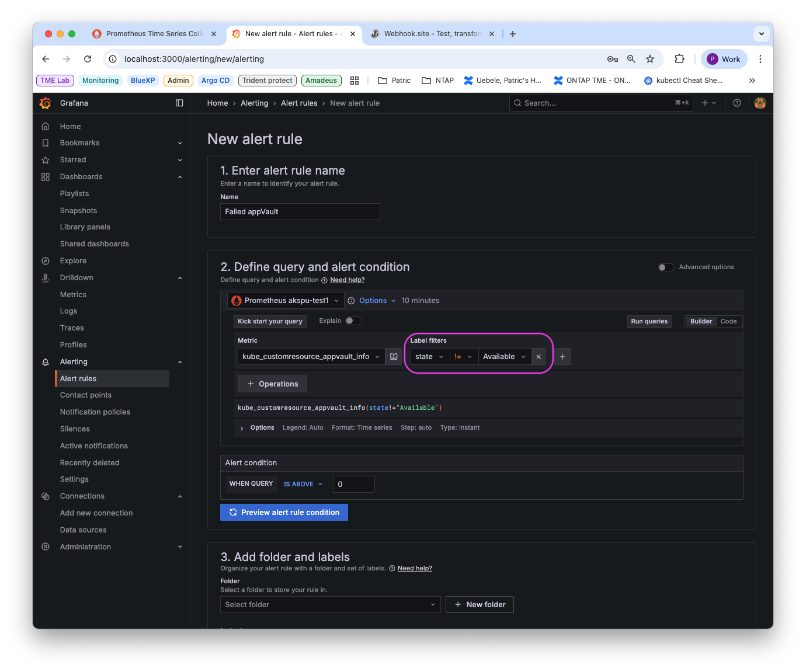
Task: Open the bookmarks apps grid icon
Action: tap(355, 81)
